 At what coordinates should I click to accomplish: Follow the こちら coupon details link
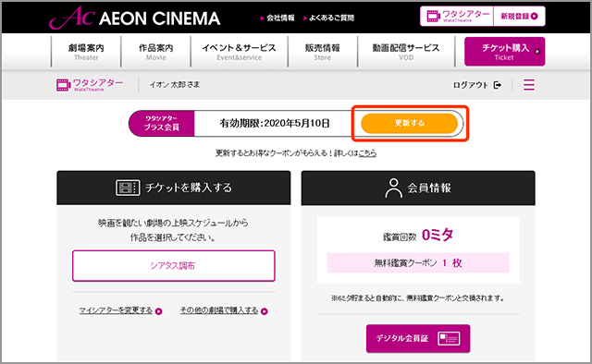(367, 153)
